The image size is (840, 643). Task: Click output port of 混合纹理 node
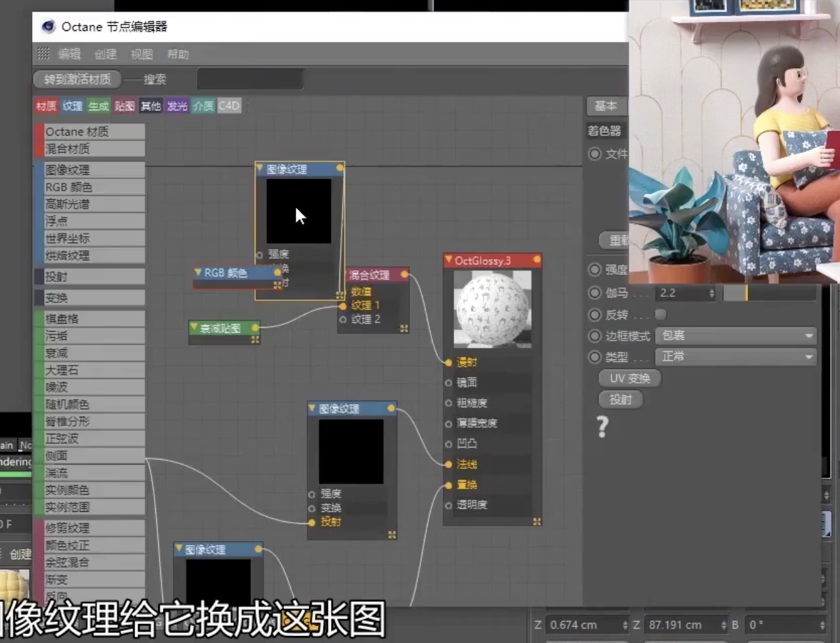click(404, 274)
